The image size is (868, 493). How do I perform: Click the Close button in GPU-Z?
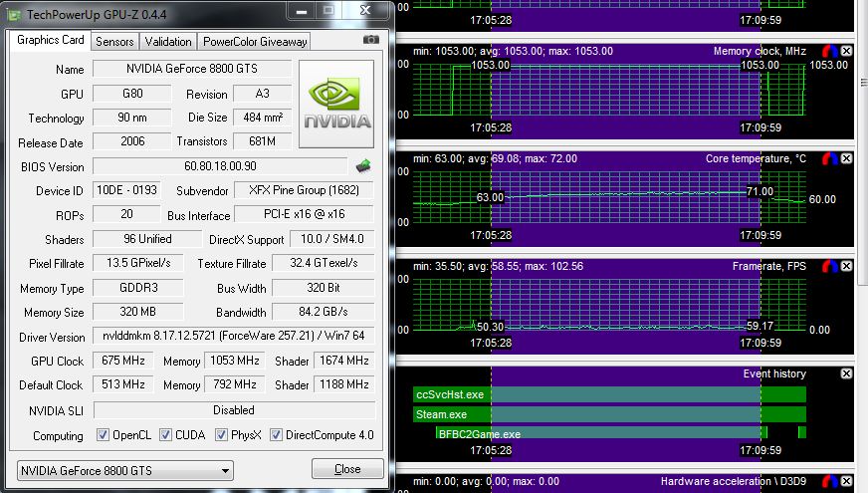[x=347, y=469]
